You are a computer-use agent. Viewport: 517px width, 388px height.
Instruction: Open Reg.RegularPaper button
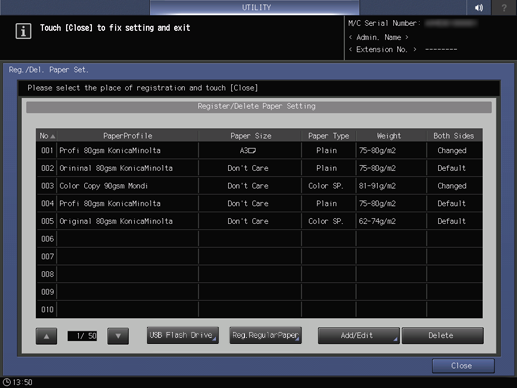(265, 335)
